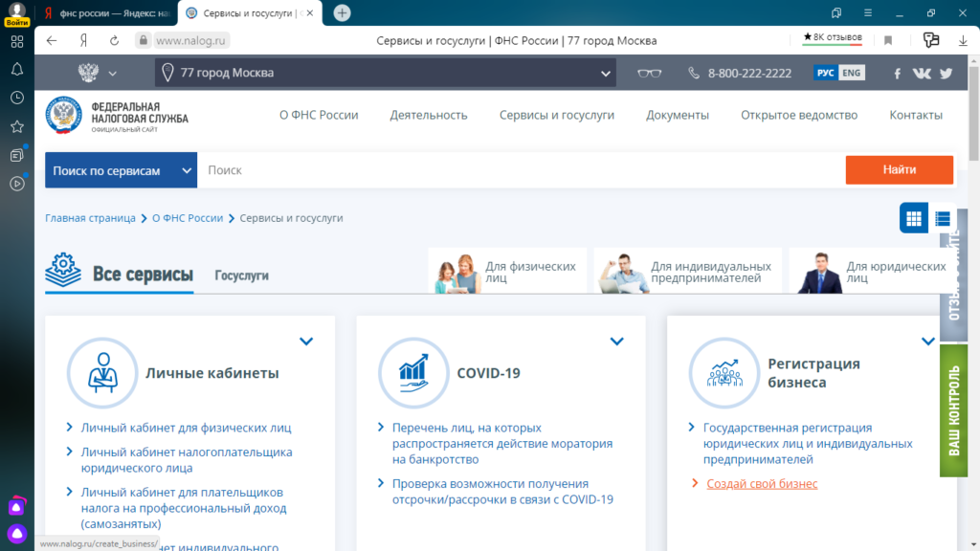Image resolution: width=980 pixels, height=551 pixels.
Task: Open 8К отзывов site reviews badge
Action: [833, 37]
